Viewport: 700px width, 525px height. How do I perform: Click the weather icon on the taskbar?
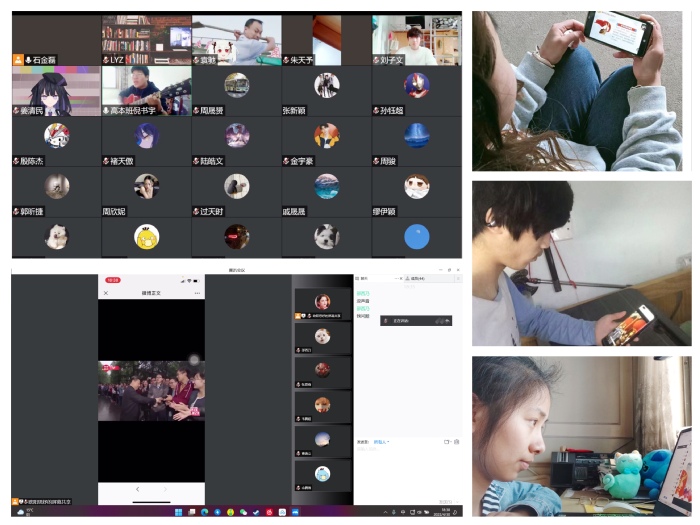[19, 511]
